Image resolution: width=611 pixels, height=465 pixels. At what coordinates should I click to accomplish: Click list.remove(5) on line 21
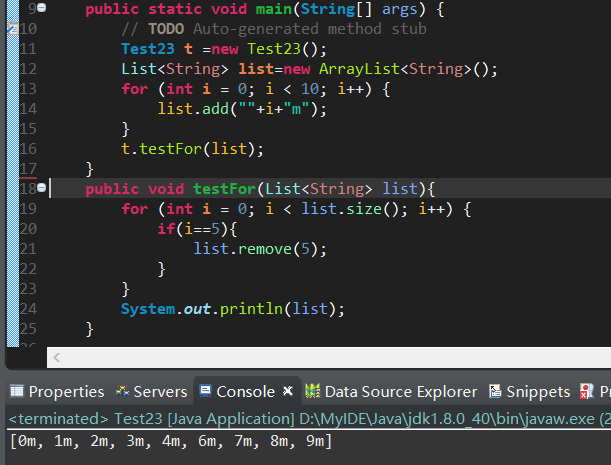(260, 249)
